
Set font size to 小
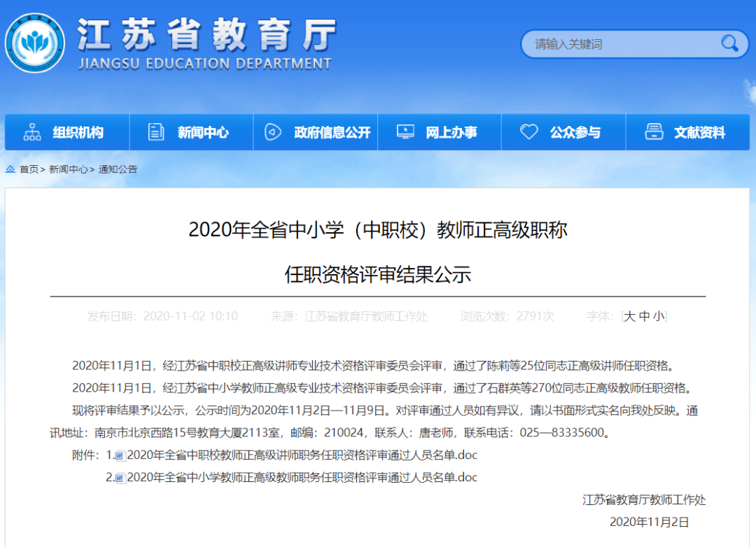coord(659,316)
